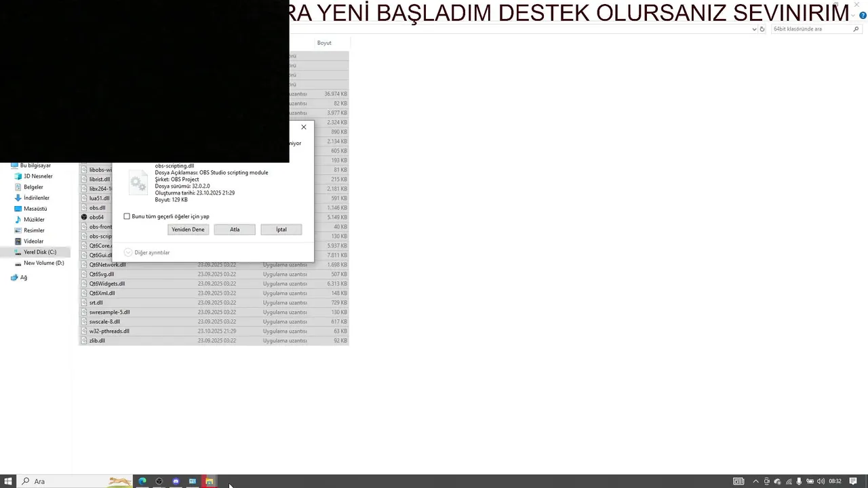Select Videolar in the navigation pane
868x488 pixels.
[x=33, y=241]
